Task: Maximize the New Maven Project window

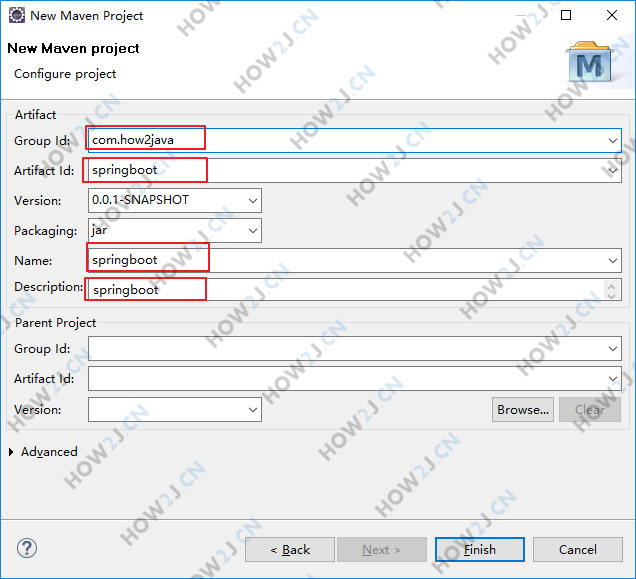Action: point(566,15)
